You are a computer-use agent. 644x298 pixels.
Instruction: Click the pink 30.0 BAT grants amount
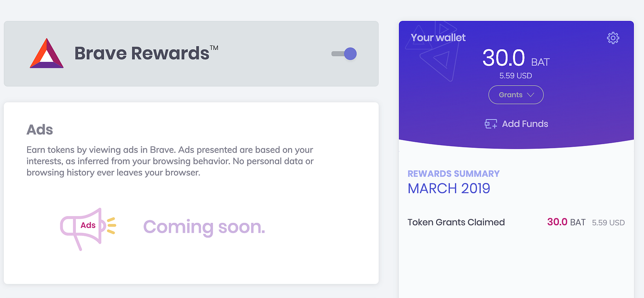coord(566,222)
